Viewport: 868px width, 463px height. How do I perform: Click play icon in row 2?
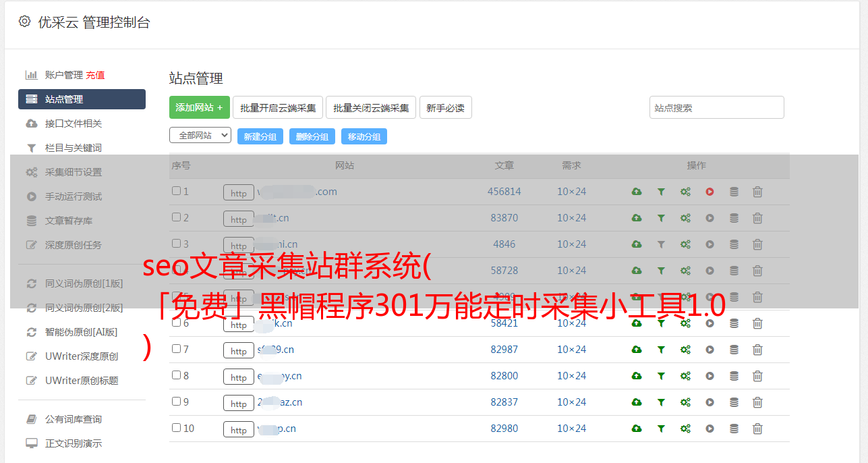710,218
